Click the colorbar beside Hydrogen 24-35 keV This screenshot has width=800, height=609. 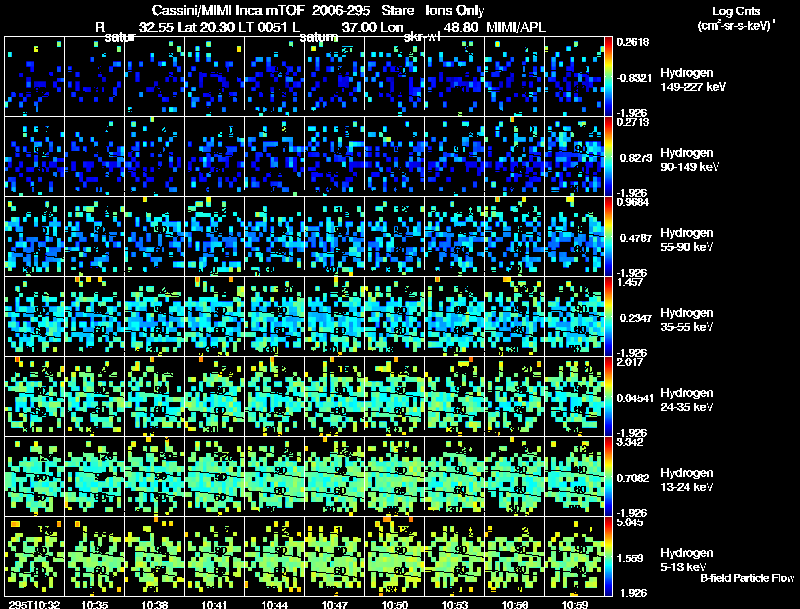[x=608, y=396]
